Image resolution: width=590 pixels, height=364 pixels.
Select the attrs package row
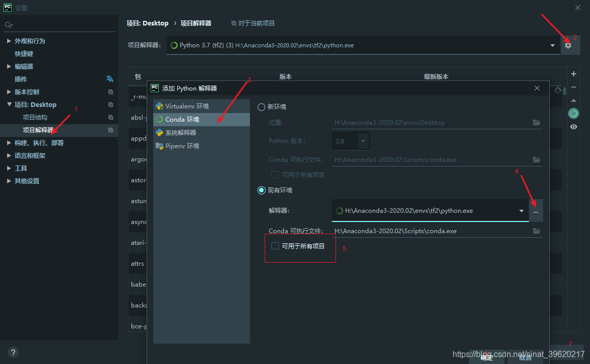[x=137, y=264]
